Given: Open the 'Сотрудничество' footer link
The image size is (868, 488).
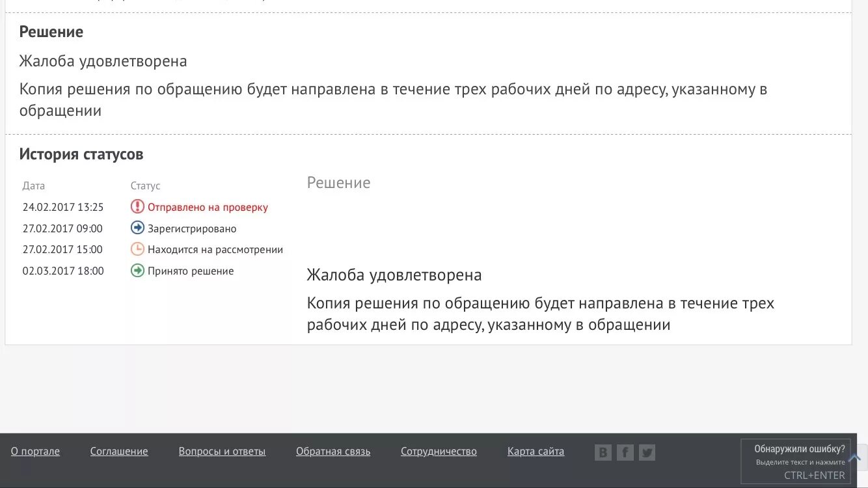Looking at the screenshot, I should [x=439, y=451].
